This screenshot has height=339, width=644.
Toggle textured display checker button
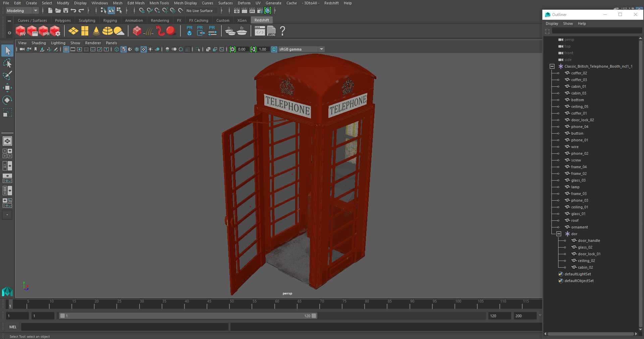tap(144, 49)
